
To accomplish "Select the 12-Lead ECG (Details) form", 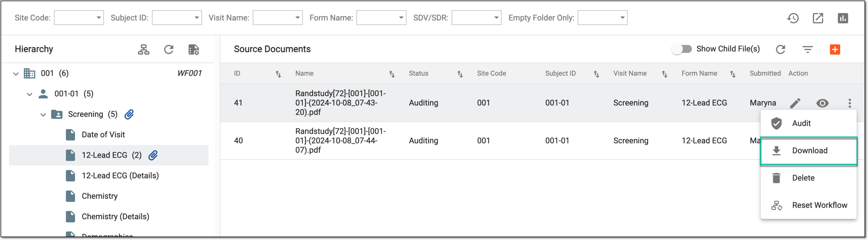I will pos(109,176).
